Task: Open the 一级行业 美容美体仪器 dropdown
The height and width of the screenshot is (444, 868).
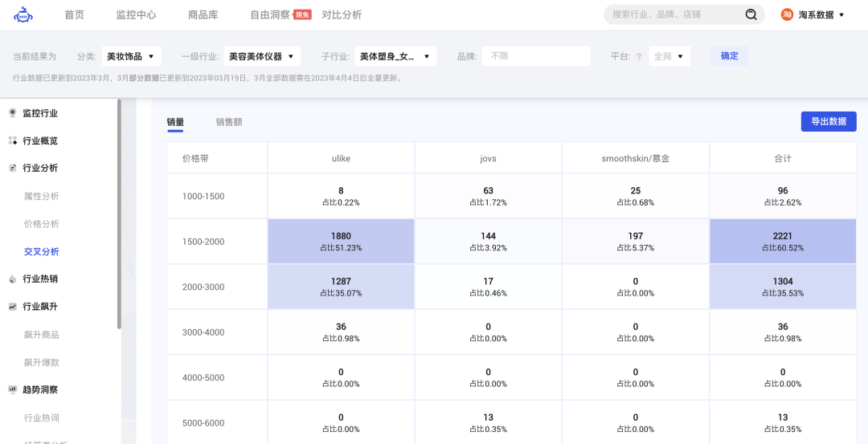Action: pyautogui.click(x=262, y=56)
